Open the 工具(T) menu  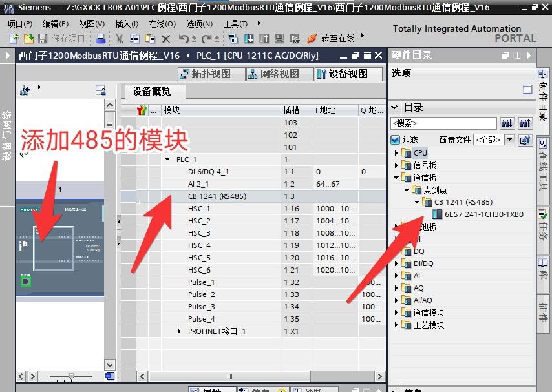point(235,24)
